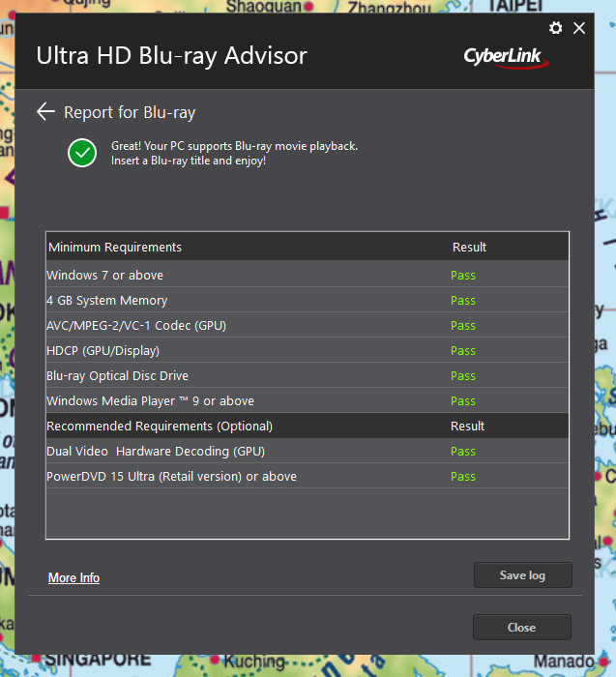The image size is (616, 677).
Task: Click the 'Report for Blu-ray' heading
Action: coord(130,113)
